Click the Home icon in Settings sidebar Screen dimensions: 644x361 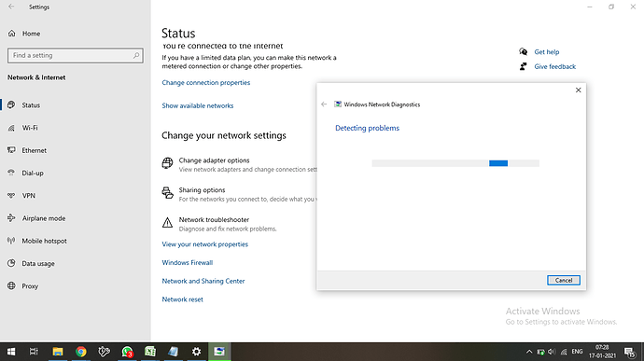point(11,34)
